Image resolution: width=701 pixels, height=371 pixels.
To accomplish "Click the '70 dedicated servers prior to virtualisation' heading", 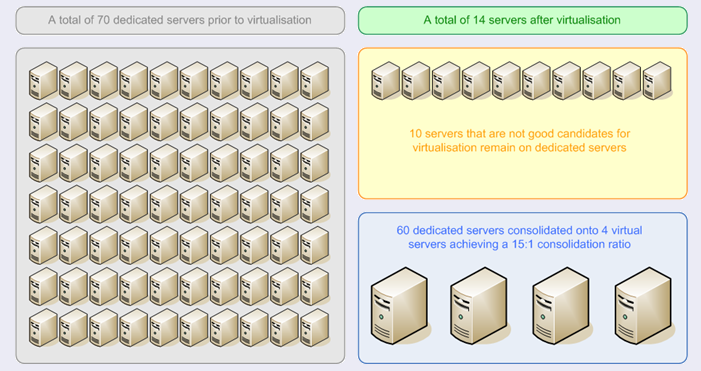I will pyautogui.click(x=180, y=20).
